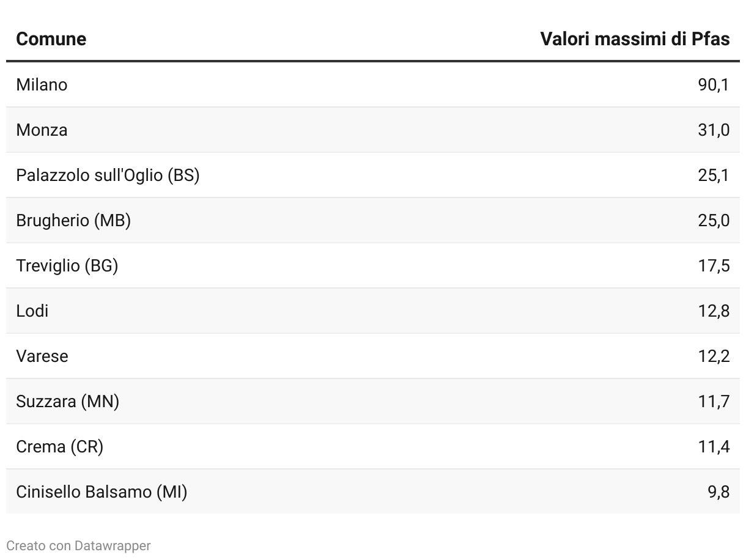746x560 pixels.
Task: Click Palazzolo sull'Oglio (BS) cell
Action: [108, 175]
